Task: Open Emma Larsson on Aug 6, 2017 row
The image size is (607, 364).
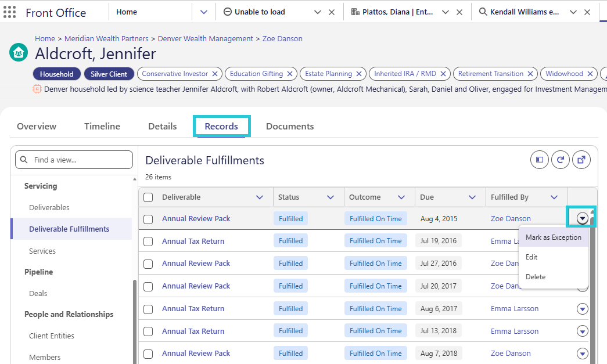Action: 515,309
